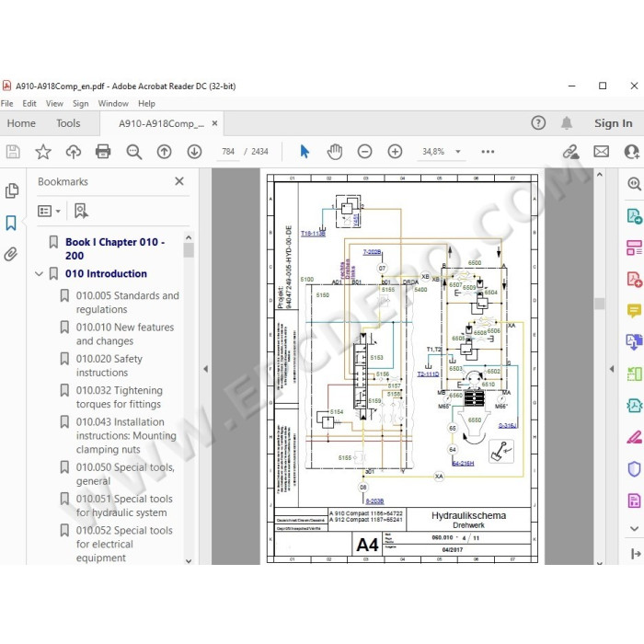Open the Edit menu
The height and width of the screenshot is (644, 644).
point(29,103)
